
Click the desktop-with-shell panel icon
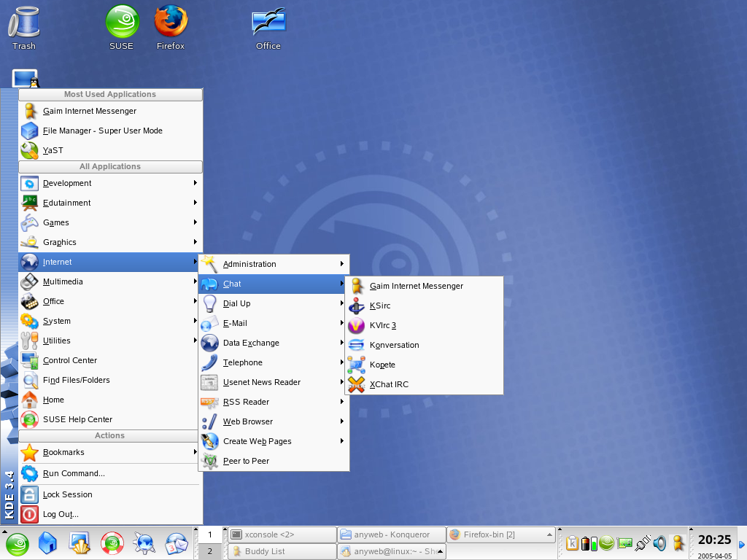tap(80, 543)
